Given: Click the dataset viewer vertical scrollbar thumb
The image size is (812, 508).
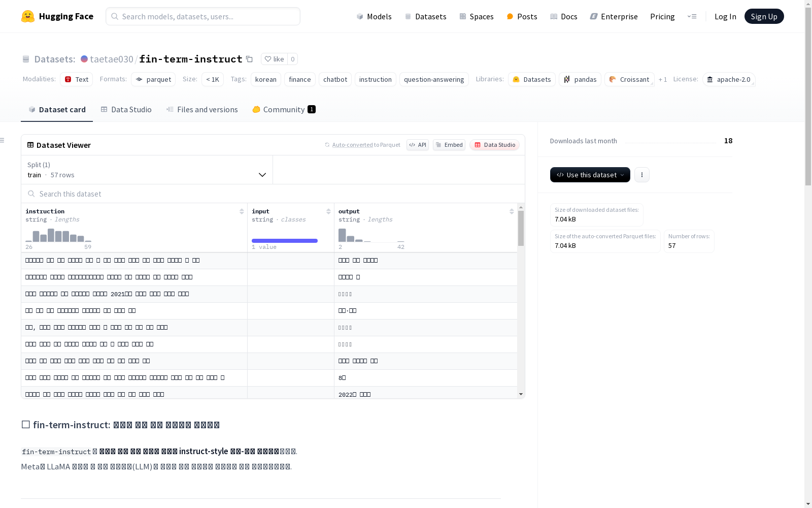Looking at the screenshot, I should click(x=521, y=228).
